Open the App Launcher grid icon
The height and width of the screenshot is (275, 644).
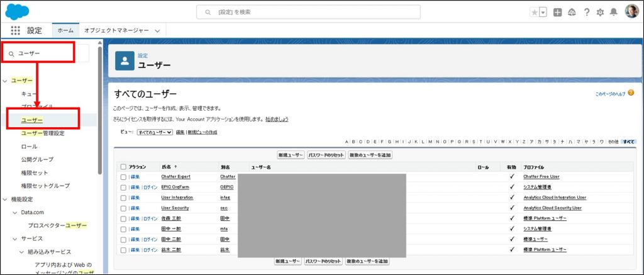[x=16, y=30]
